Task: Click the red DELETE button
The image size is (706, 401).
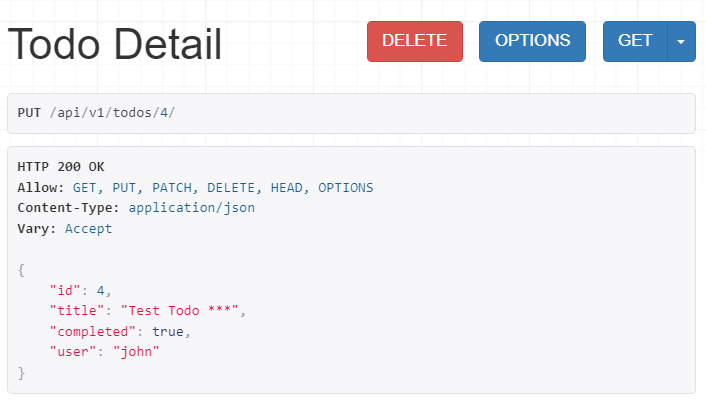Action: [415, 41]
